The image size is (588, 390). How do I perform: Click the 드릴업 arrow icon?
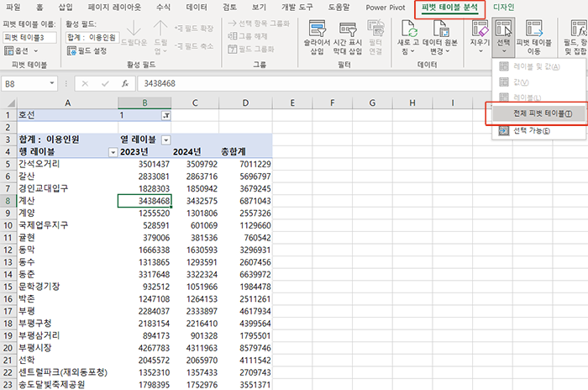[x=160, y=29]
